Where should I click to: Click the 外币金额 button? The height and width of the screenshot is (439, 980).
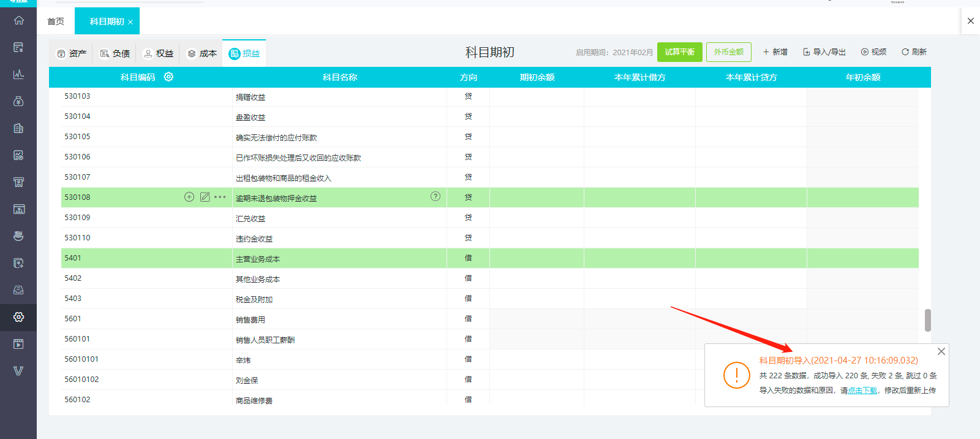click(728, 52)
